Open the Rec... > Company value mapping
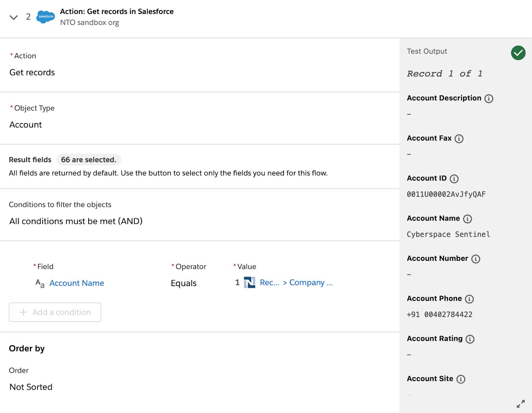Viewport: 532px width, 413px height. (296, 282)
